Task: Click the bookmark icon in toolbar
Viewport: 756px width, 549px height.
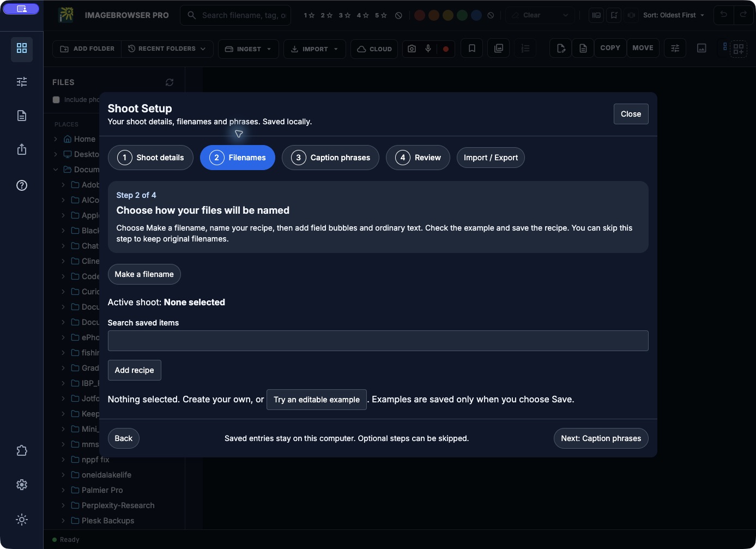Action: point(472,49)
